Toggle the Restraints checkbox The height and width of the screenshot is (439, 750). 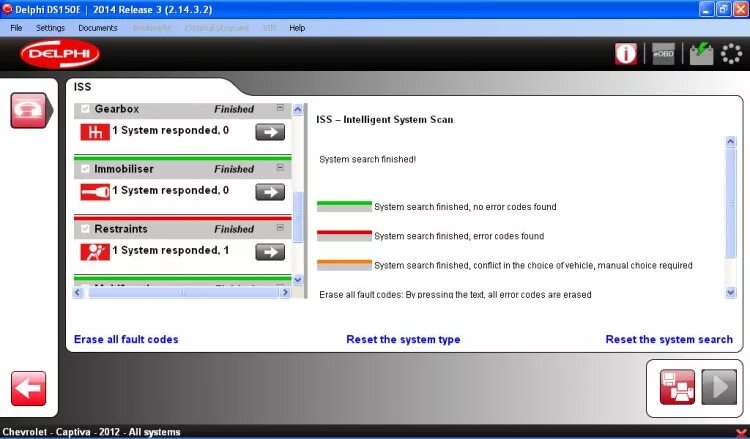click(85, 229)
